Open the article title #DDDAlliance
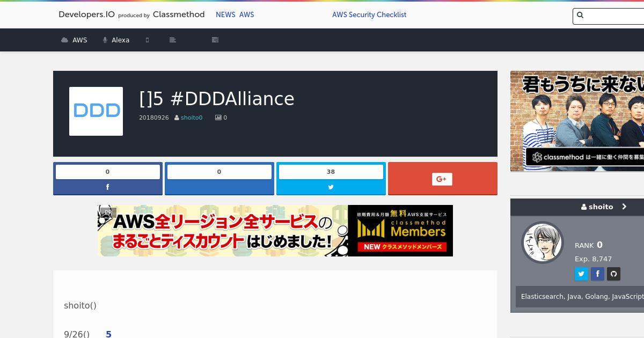The height and width of the screenshot is (338, 644). point(217,99)
